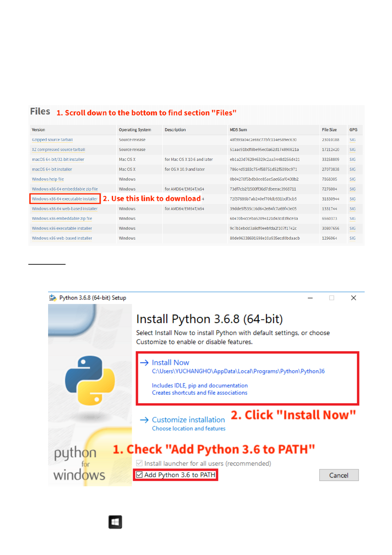Download Windows x86 executable installer

click(x=62, y=228)
